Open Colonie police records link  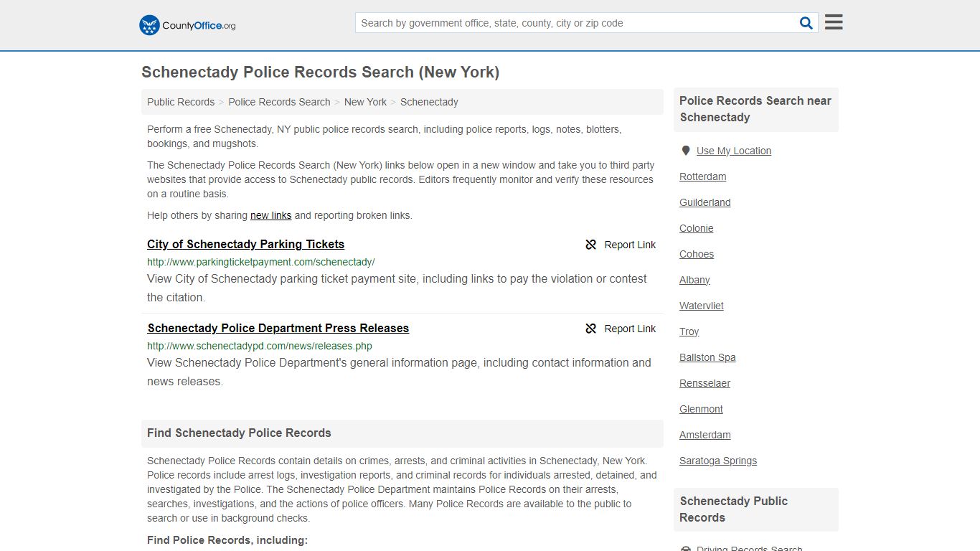click(x=696, y=228)
